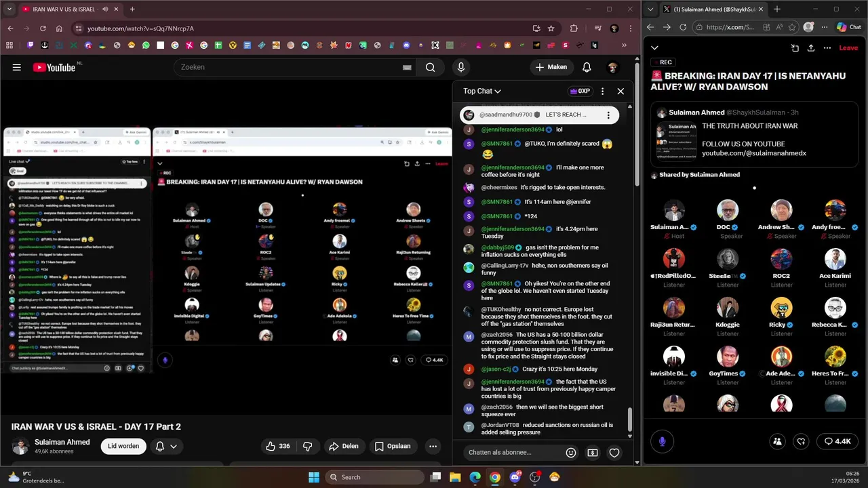Expand Chrome tab search dropdown arrow

tap(9, 9)
